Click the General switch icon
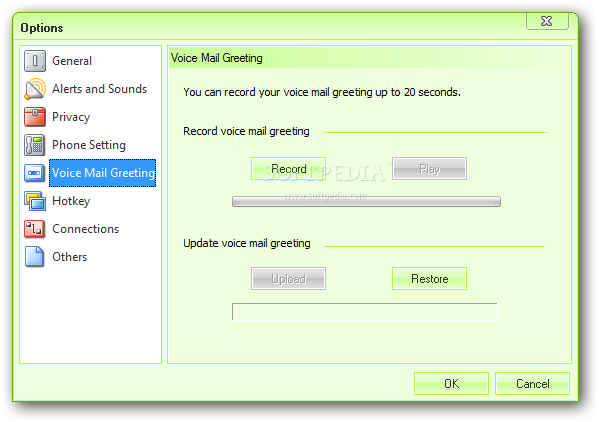 [x=35, y=61]
